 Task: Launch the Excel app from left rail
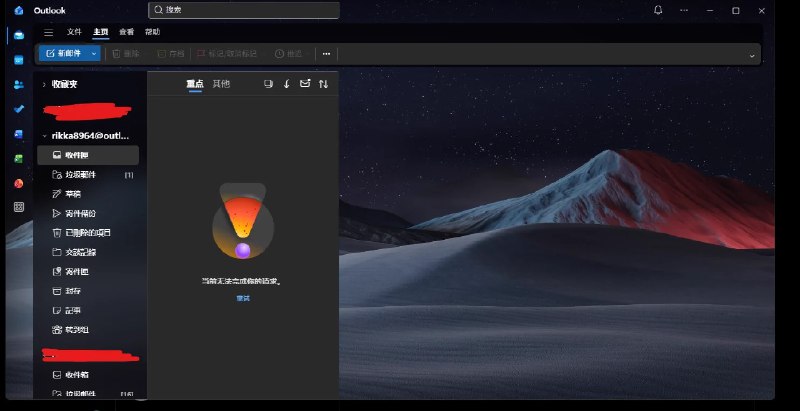[19, 159]
